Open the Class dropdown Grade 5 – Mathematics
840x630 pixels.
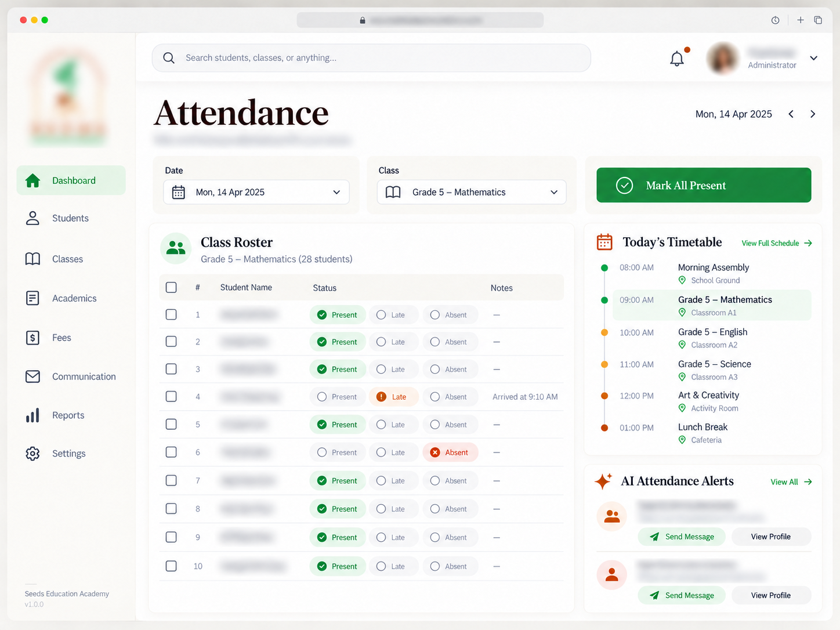472,192
